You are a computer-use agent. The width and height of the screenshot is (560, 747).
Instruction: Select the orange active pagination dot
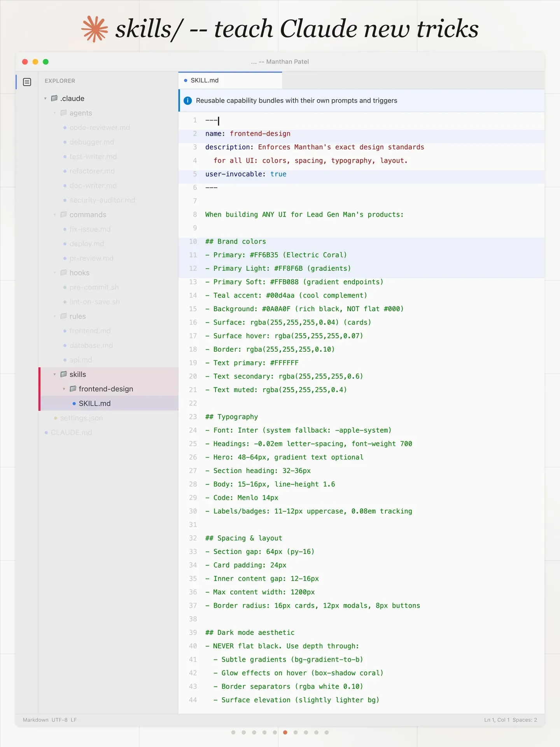tap(285, 732)
